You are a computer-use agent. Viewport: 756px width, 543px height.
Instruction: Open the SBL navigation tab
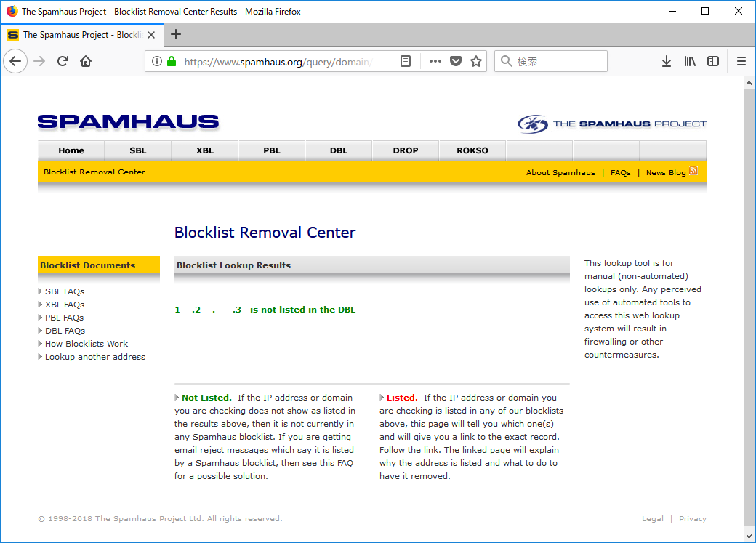pos(138,150)
